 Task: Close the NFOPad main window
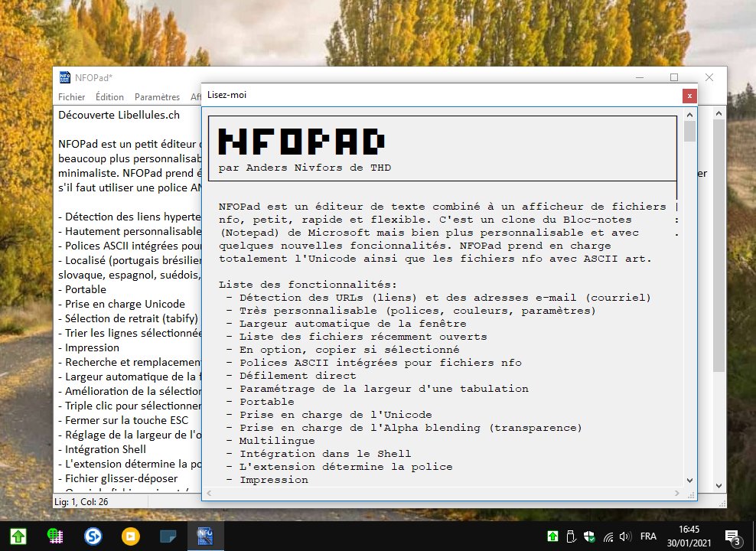pos(709,77)
